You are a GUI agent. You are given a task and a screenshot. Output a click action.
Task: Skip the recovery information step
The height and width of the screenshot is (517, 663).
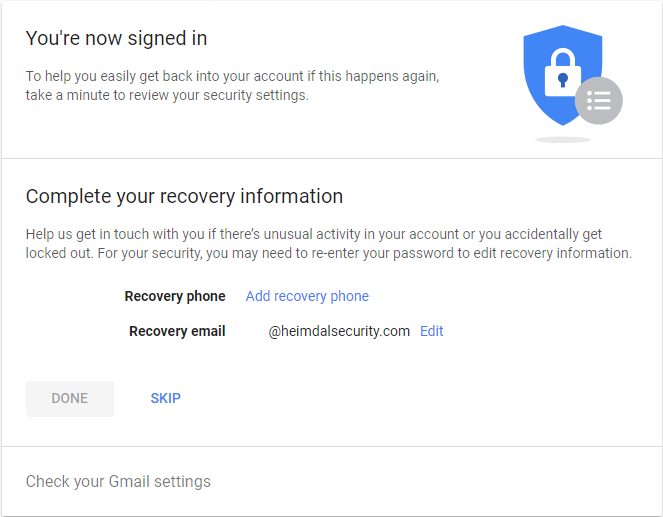pyautogui.click(x=165, y=398)
